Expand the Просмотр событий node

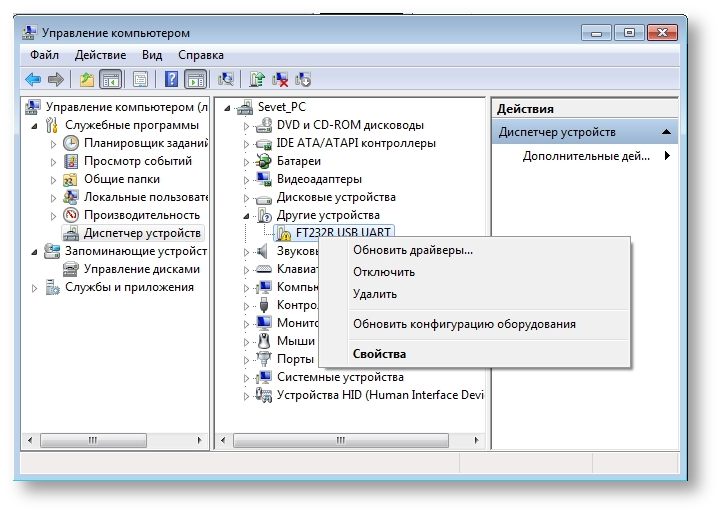pyautogui.click(x=53, y=162)
